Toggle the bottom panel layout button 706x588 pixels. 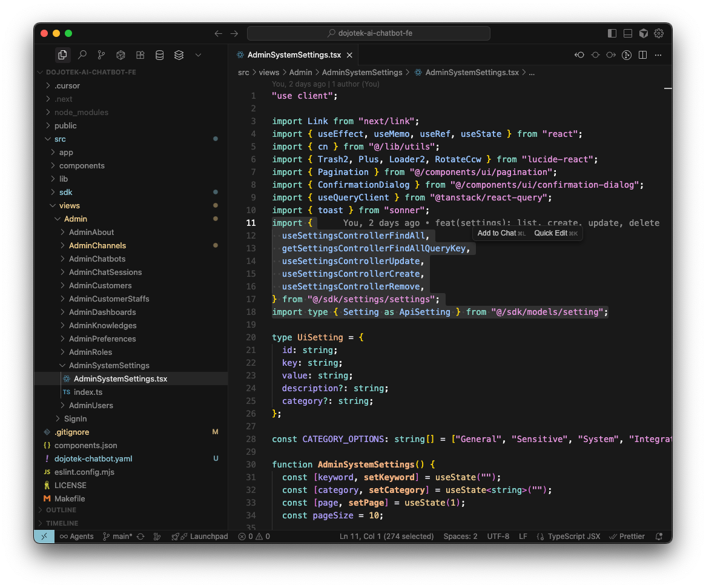pyautogui.click(x=628, y=33)
